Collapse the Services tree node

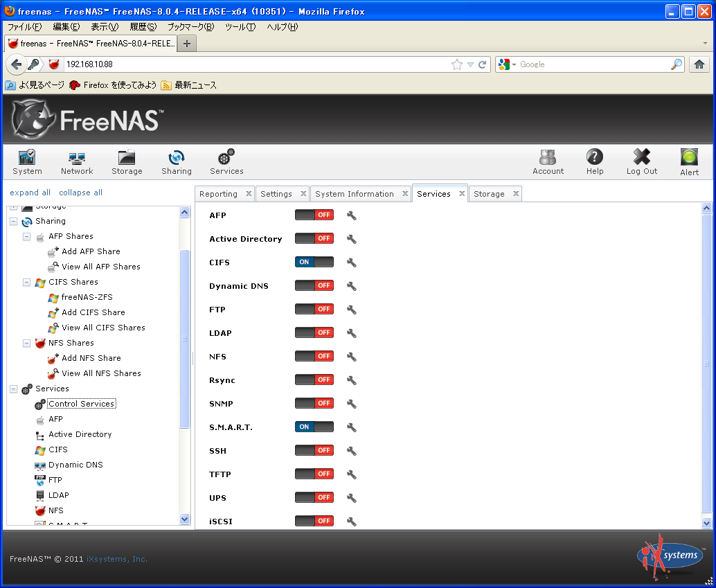pos(14,389)
